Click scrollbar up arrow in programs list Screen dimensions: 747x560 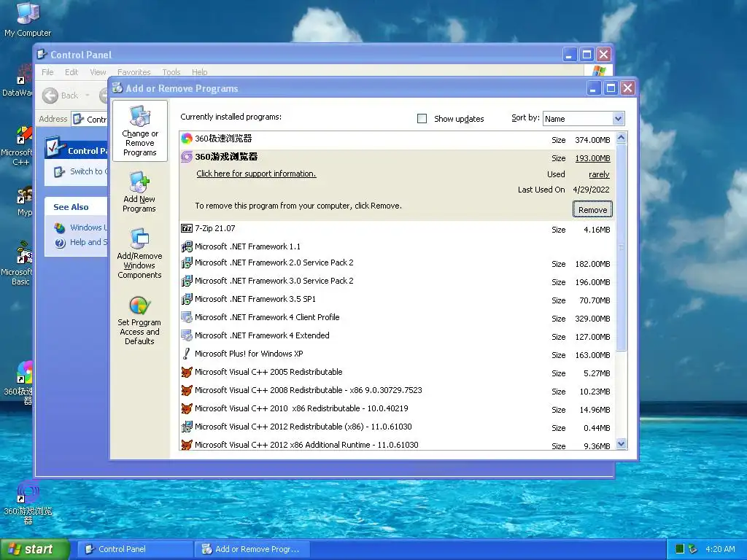(621, 138)
